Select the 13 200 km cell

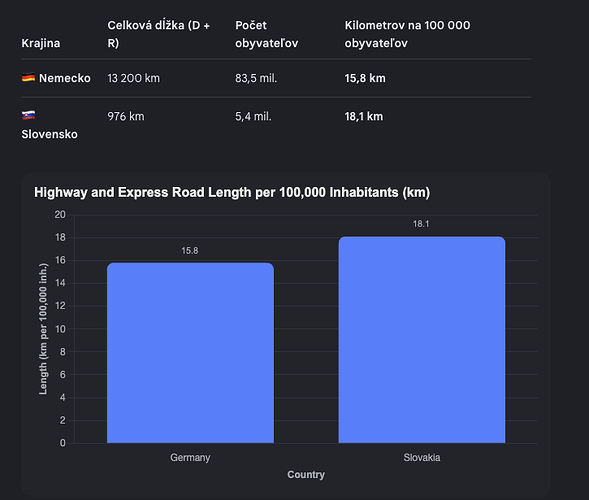[133, 78]
